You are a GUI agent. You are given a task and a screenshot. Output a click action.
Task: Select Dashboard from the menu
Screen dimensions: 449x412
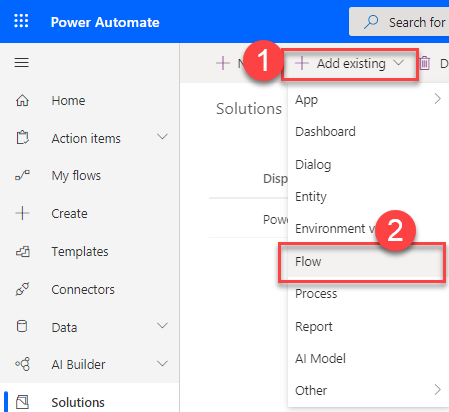368,132
